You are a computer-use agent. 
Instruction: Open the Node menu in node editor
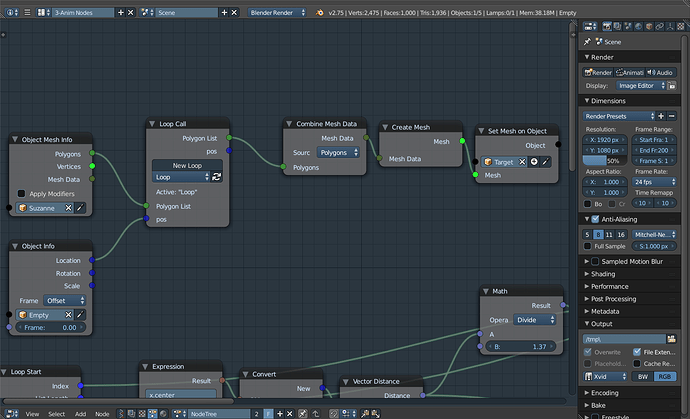tap(102, 414)
